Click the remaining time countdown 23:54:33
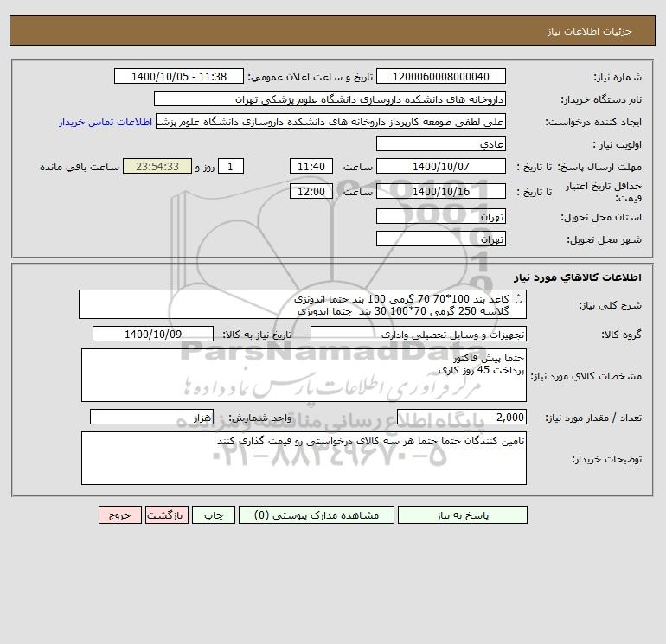Screen dimensions: 666x644 (157, 167)
